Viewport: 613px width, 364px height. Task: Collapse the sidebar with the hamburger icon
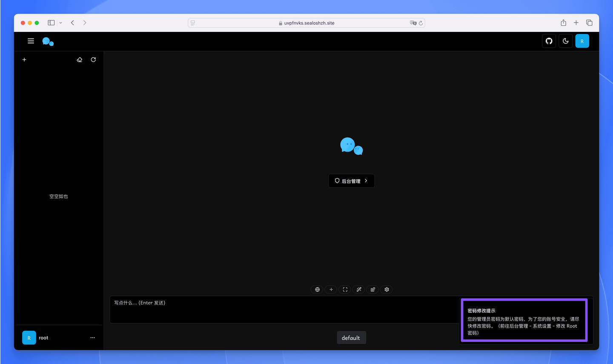tap(31, 41)
